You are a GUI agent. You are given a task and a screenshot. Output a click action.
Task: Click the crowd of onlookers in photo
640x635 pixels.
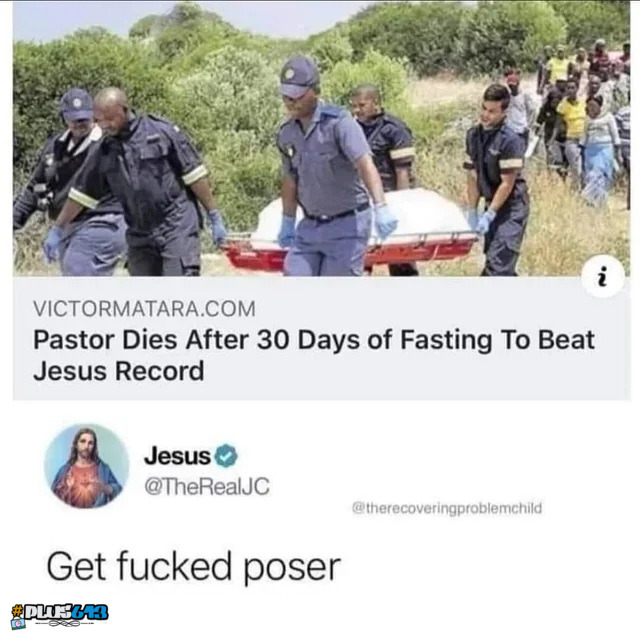click(581, 120)
